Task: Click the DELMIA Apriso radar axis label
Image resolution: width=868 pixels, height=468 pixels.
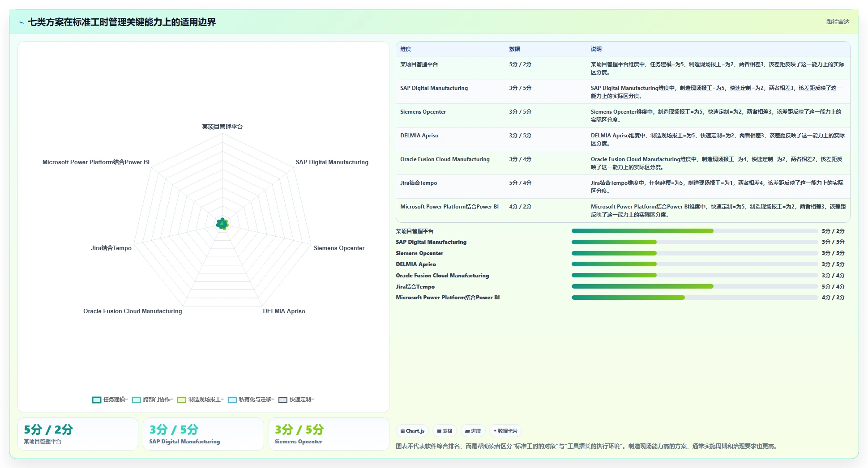Action: (284, 311)
